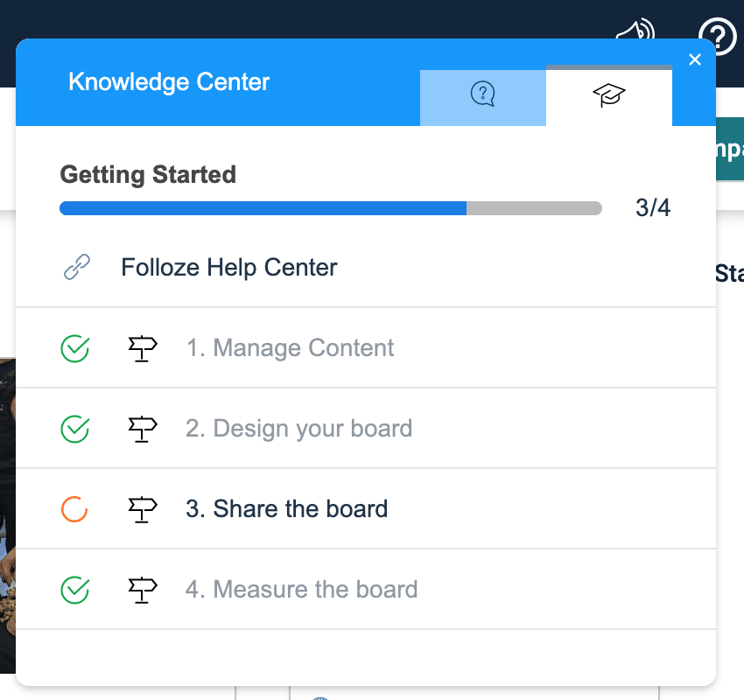Start the "1. Manage Content" guide
The height and width of the screenshot is (700, 744).
[290, 348]
